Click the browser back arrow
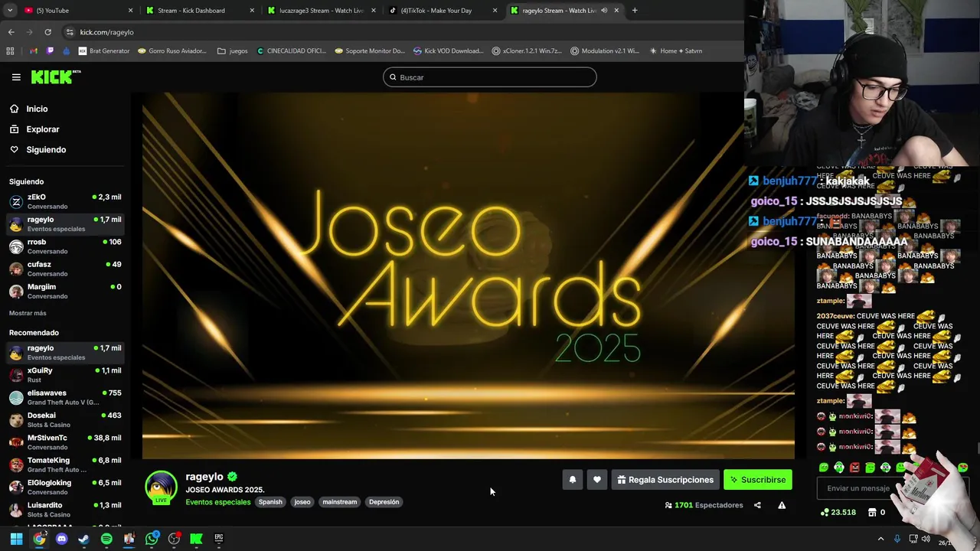 coord(11,32)
